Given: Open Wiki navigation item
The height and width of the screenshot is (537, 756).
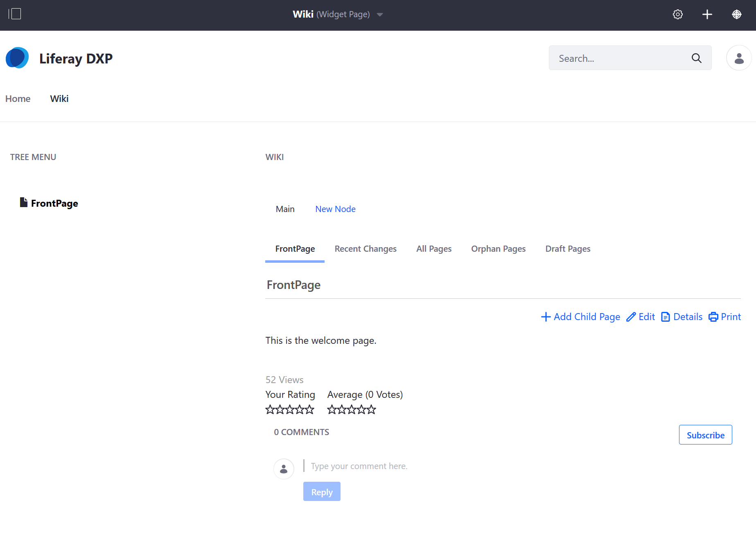Looking at the screenshot, I should pyautogui.click(x=59, y=99).
